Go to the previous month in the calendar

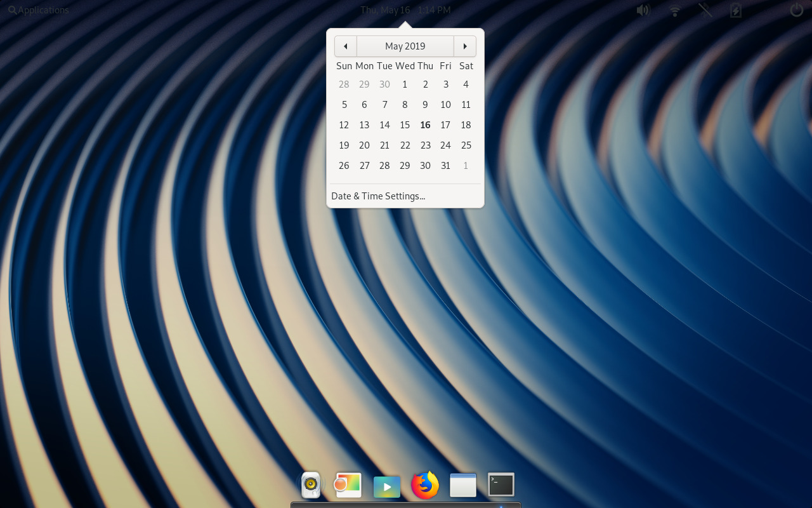tap(345, 46)
